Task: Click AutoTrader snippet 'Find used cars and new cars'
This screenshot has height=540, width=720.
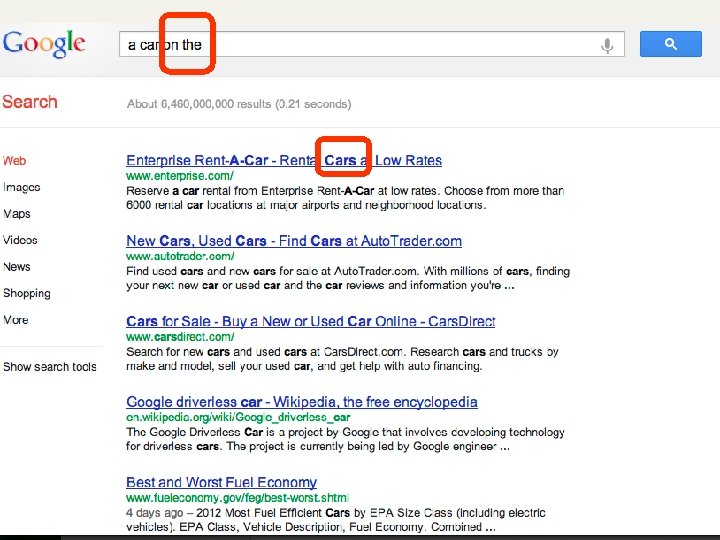Action: 348,278
